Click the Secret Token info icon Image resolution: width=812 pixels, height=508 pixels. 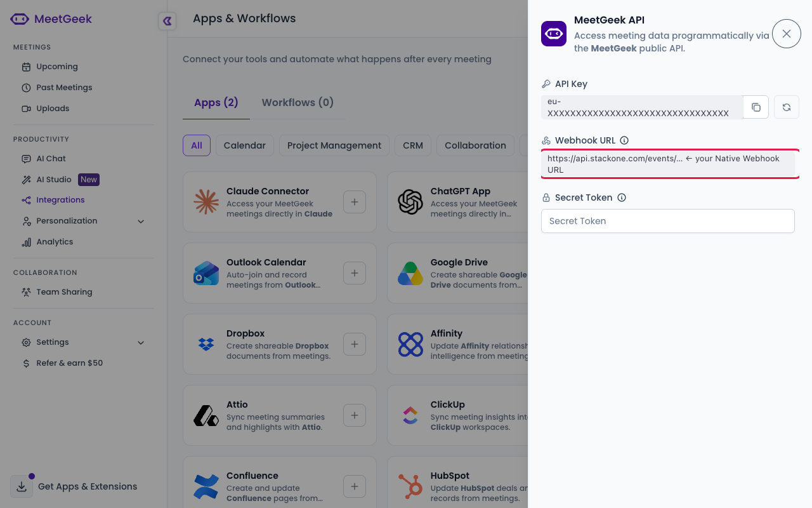tap(622, 197)
